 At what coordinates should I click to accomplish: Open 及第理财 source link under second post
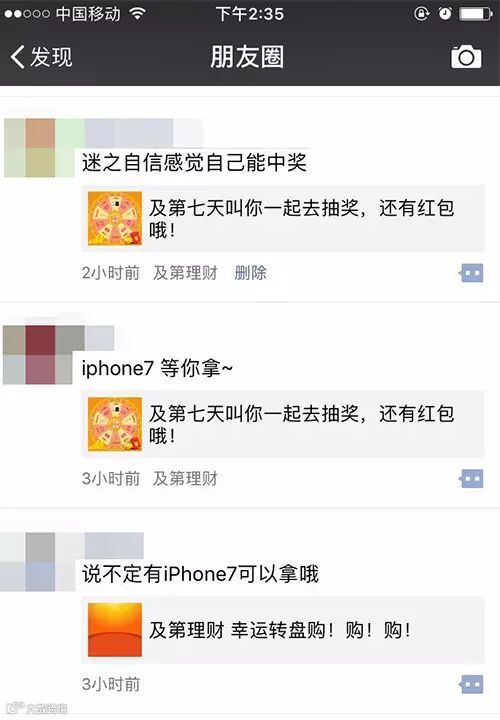pyautogui.click(x=185, y=478)
